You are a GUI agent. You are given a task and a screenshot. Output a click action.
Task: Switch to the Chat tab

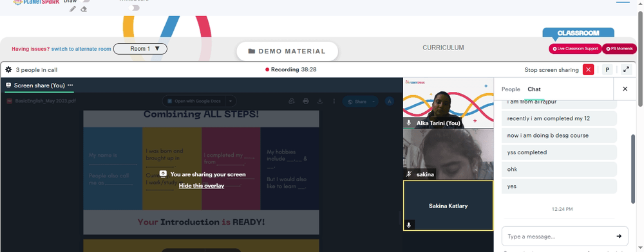click(x=534, y=89)
